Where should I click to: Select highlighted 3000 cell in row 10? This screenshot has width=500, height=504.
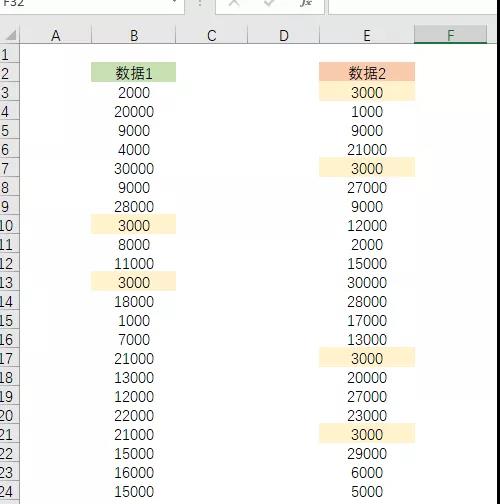click(x=133, y=226)
